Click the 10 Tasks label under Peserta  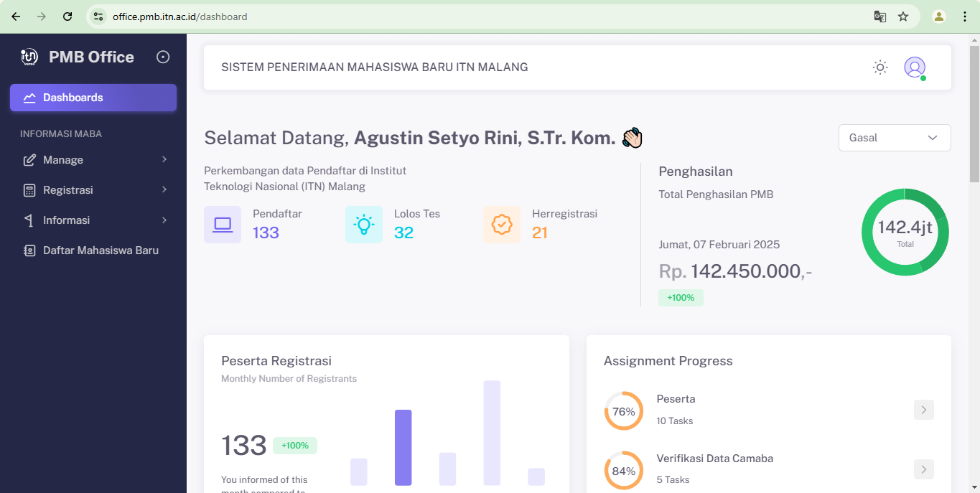point(675,421)
